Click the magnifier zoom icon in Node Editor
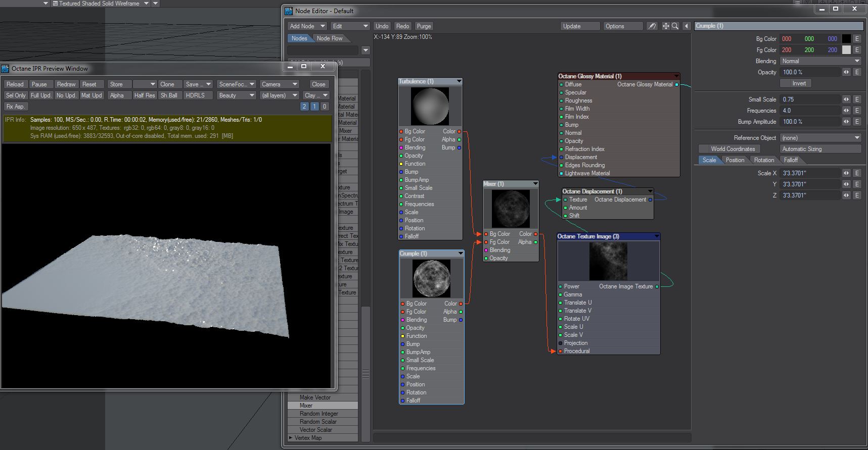The height and width of the screenshot is (450, 868). (675, 26)
